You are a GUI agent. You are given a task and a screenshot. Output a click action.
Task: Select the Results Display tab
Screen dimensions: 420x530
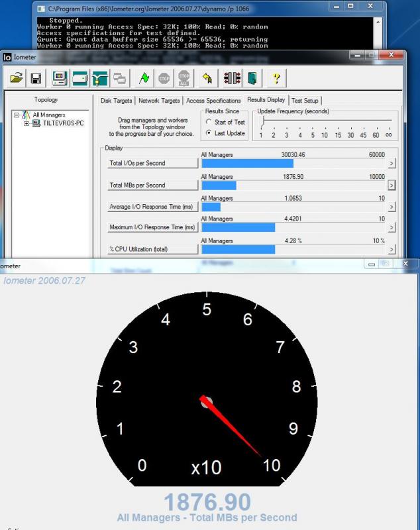[x=266, y=100]
